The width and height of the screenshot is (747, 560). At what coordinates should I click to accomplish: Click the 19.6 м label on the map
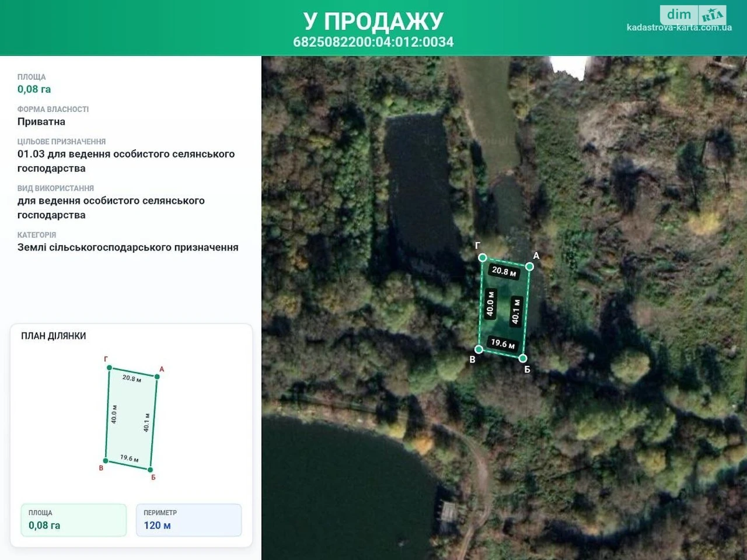click(x=502, y=344)
